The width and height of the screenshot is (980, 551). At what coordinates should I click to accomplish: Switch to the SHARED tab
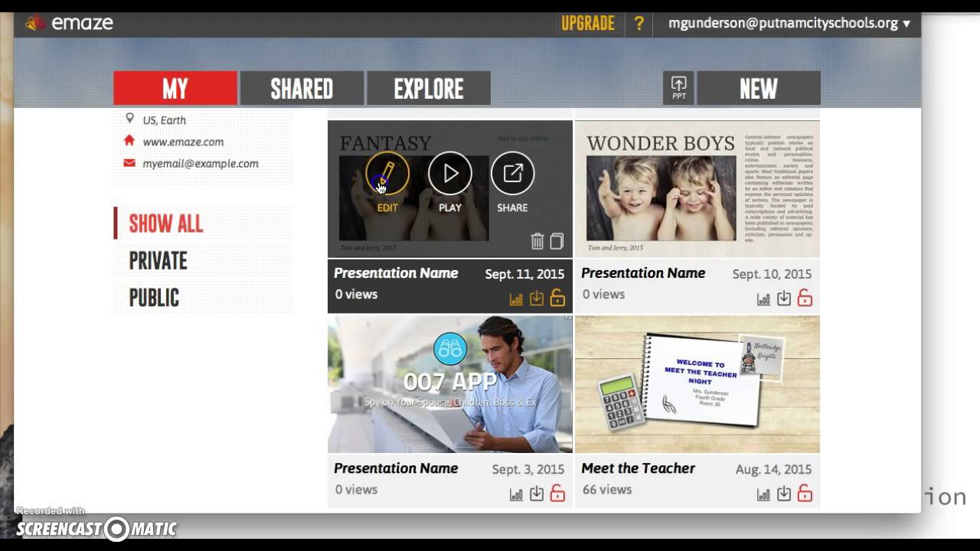pos(302,88)
